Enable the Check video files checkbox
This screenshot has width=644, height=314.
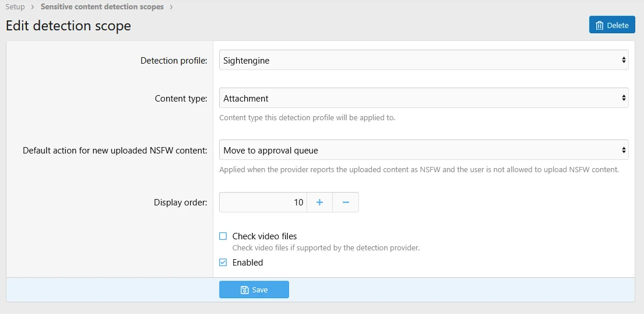223,236
